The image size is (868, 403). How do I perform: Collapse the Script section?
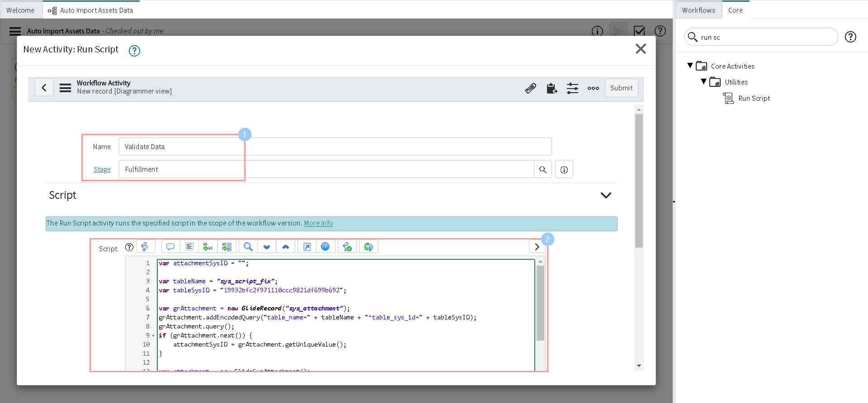(x=605, y=195)
